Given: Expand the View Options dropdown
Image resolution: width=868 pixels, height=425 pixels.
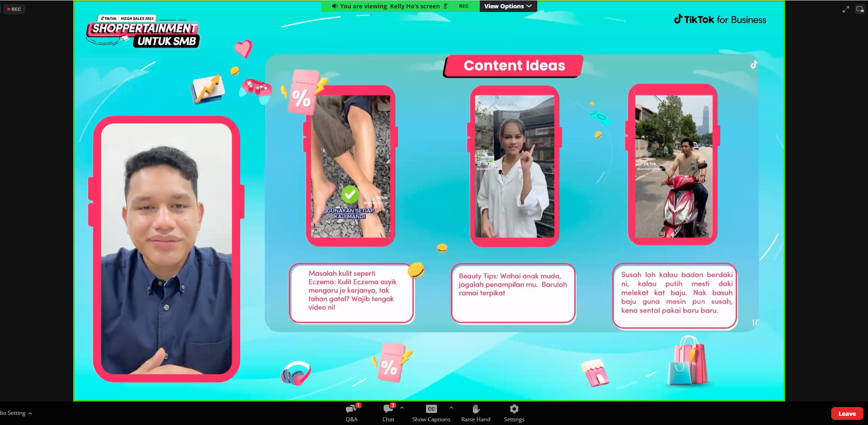Looking at the screenshot, I should [508, 6].
